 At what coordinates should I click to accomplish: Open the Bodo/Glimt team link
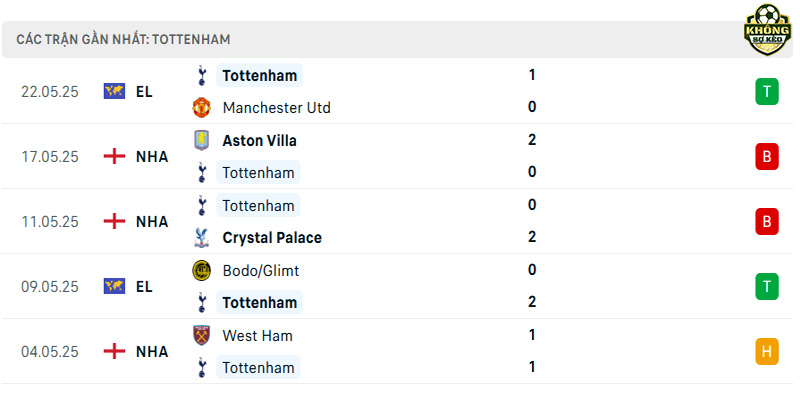(x=261, y=270)
